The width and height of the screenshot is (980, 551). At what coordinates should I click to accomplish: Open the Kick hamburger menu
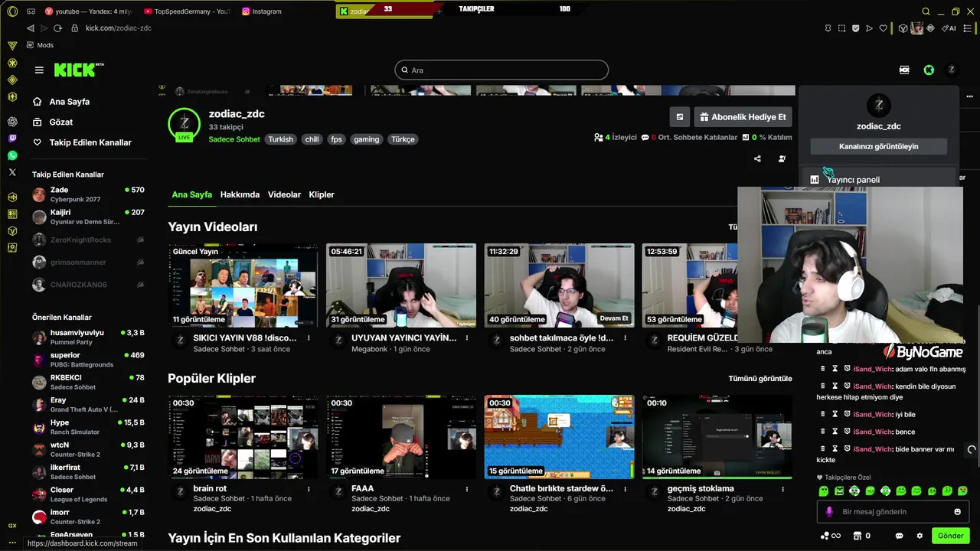point(39,70)
